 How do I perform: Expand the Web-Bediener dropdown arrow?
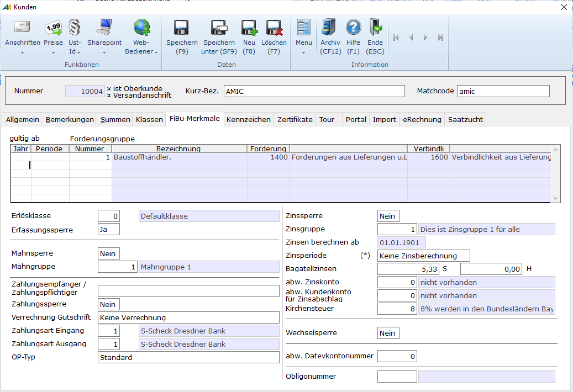156,52
